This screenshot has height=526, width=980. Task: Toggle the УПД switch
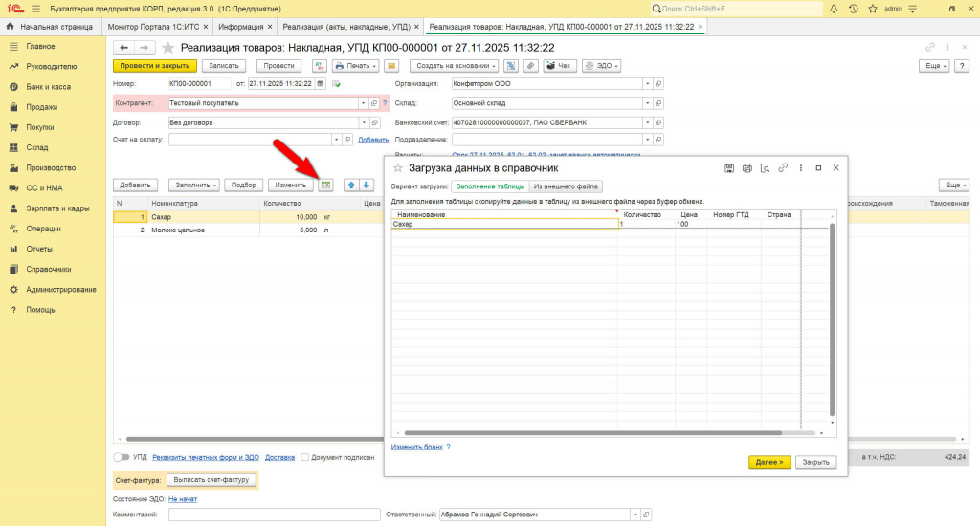click(122, 457)
